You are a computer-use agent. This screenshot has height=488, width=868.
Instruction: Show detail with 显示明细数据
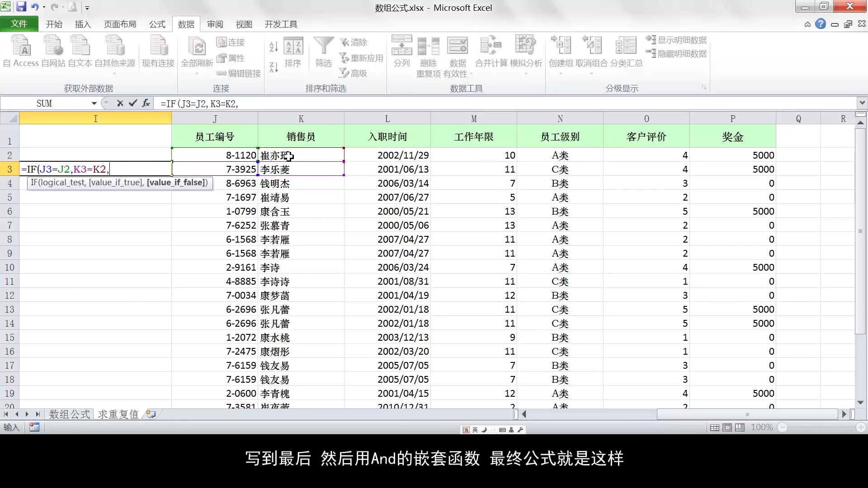pos(676,40)
